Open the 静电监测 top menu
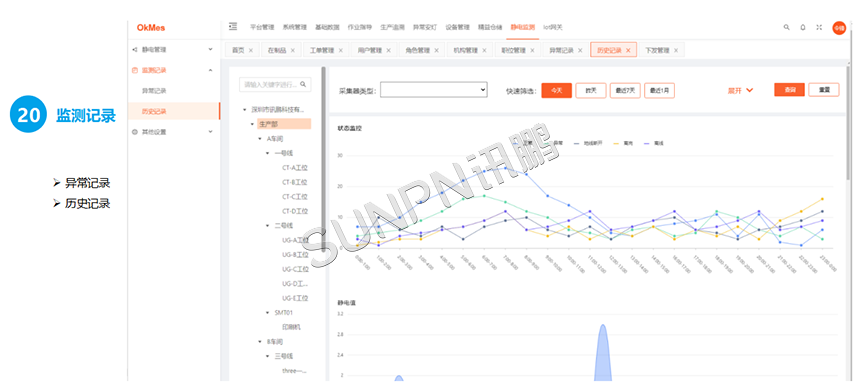Viewport: 860px width, 391px height. (523, 27)
